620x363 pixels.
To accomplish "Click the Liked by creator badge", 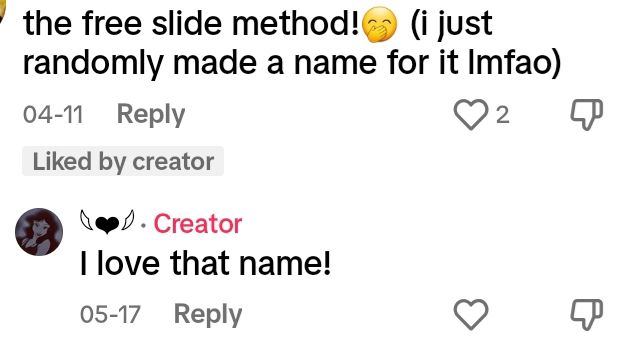I will pos(123,161).
